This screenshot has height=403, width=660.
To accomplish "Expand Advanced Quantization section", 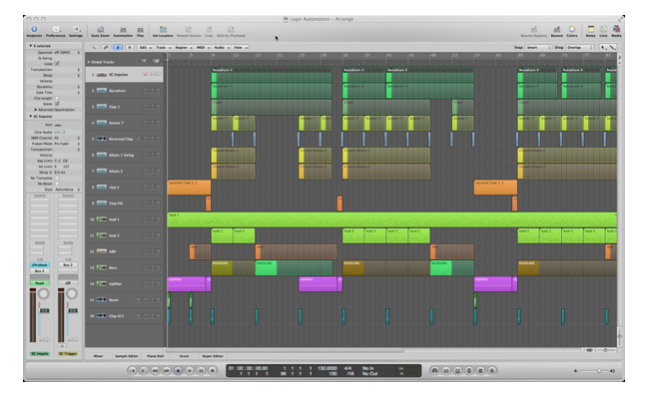I will [x=36, y=109].
